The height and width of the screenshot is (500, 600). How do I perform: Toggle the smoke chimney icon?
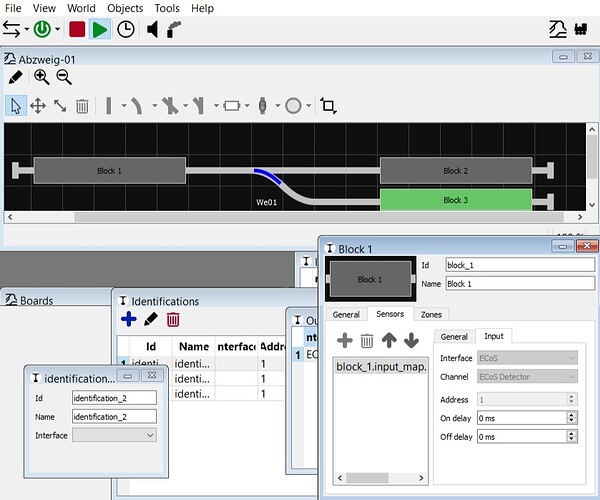pos(174,29)
